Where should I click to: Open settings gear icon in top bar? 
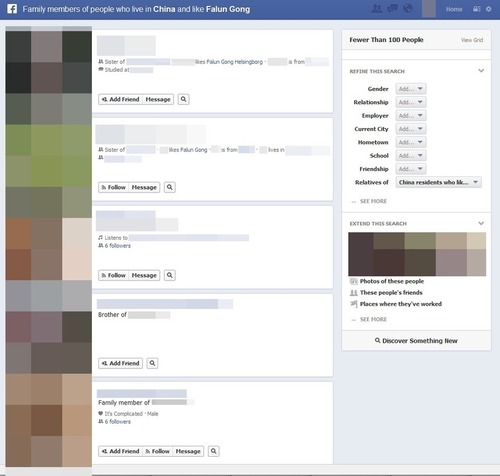pos(489,9)
